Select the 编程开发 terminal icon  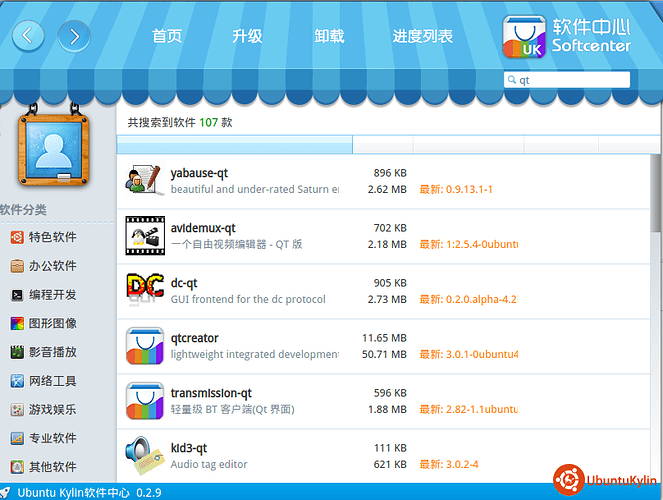pos(17,295)
